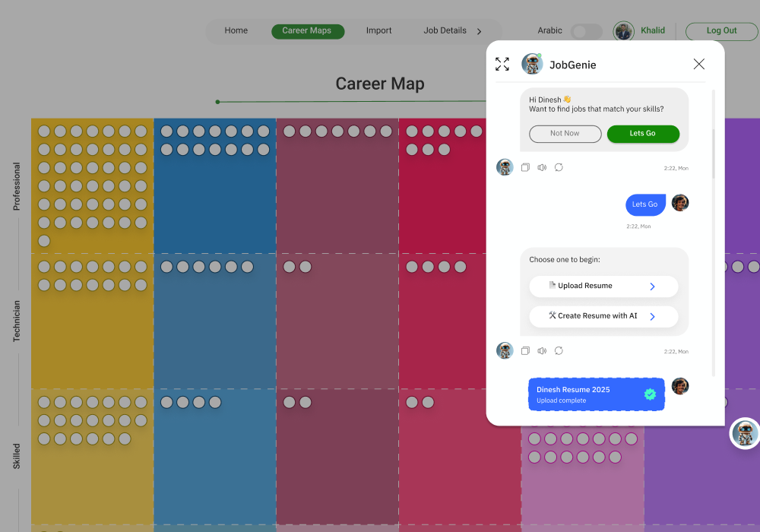This screenshot has height=532, width=760.
Task: Open the floating JobGenie robot assistant icon
Action: pos(743,433)
